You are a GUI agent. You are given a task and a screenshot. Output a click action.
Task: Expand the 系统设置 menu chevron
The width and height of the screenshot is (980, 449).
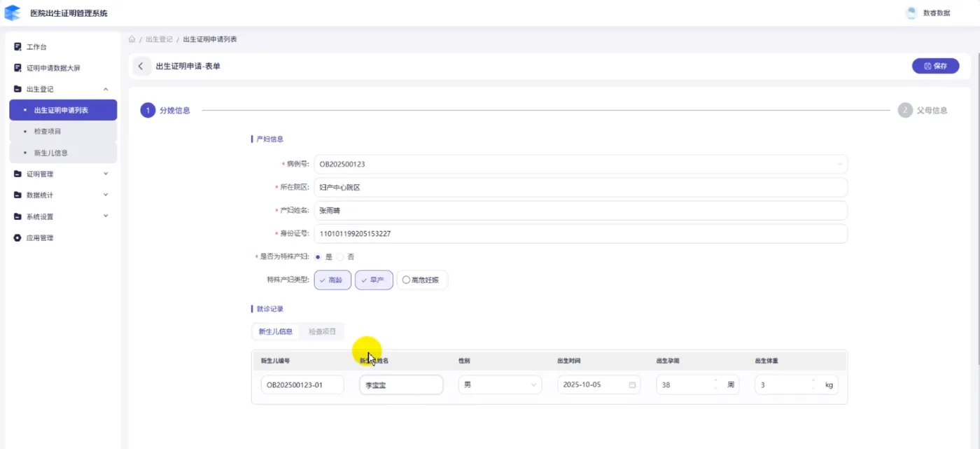(106, 216)
